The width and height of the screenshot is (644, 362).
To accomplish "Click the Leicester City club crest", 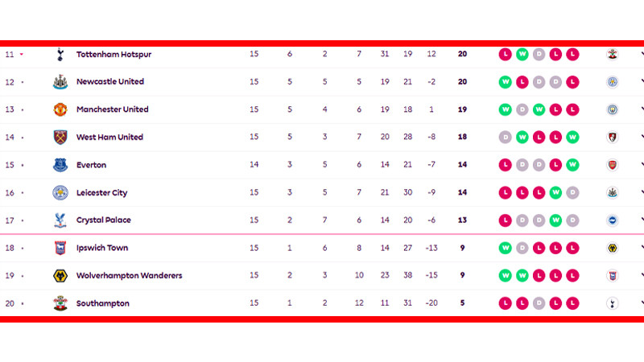I will (x=60, y=192).
